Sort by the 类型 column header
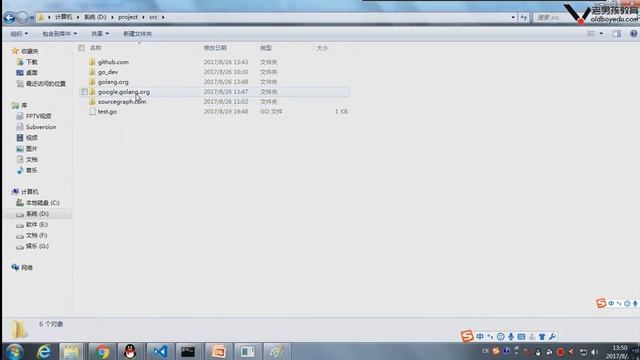The width and height of the screenshot is (640, 360). coord(266,48)
